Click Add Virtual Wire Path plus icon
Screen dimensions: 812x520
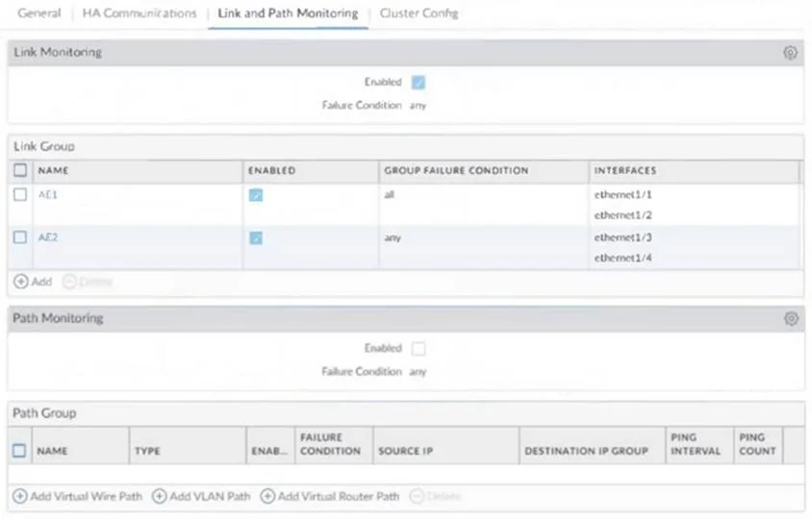point(19,496)
